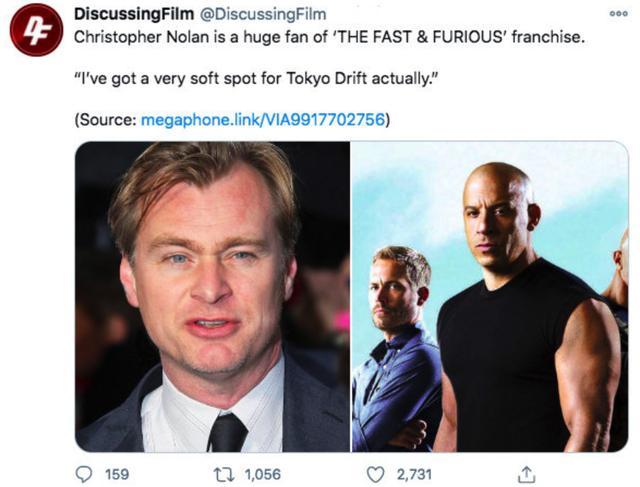The image size is (640, 487).
Task: Click the tweet text about Tokyo Drift
Action: (x=256, y=78)
